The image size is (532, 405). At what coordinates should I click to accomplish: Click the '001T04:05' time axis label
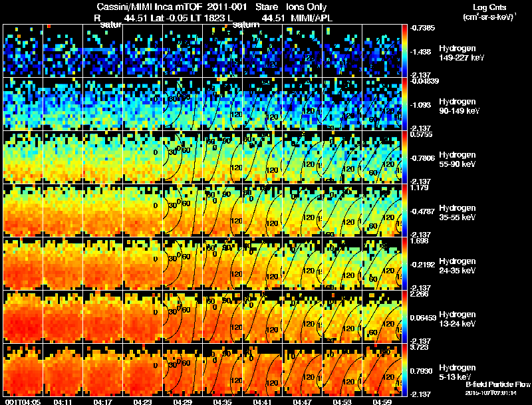click(23, 402)
